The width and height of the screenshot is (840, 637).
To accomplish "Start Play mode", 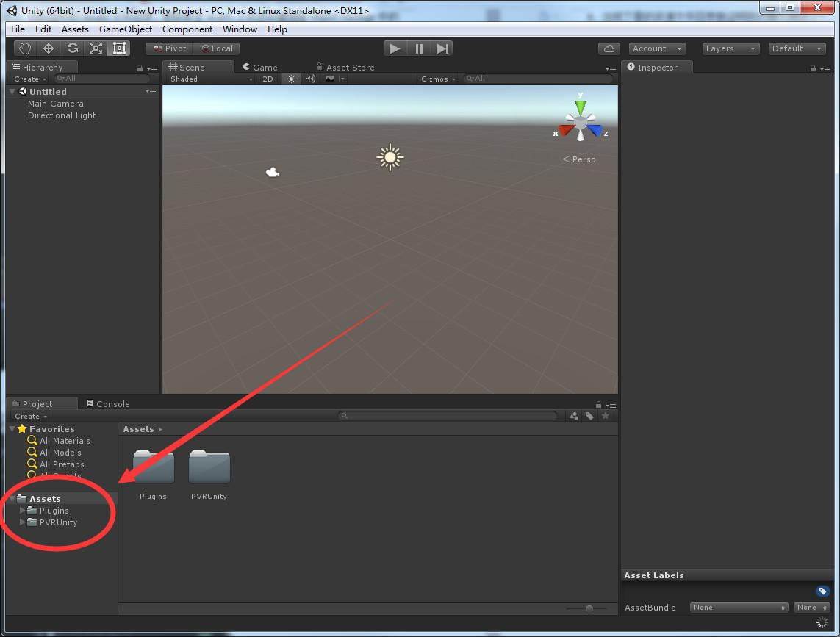I will [395, 48].
